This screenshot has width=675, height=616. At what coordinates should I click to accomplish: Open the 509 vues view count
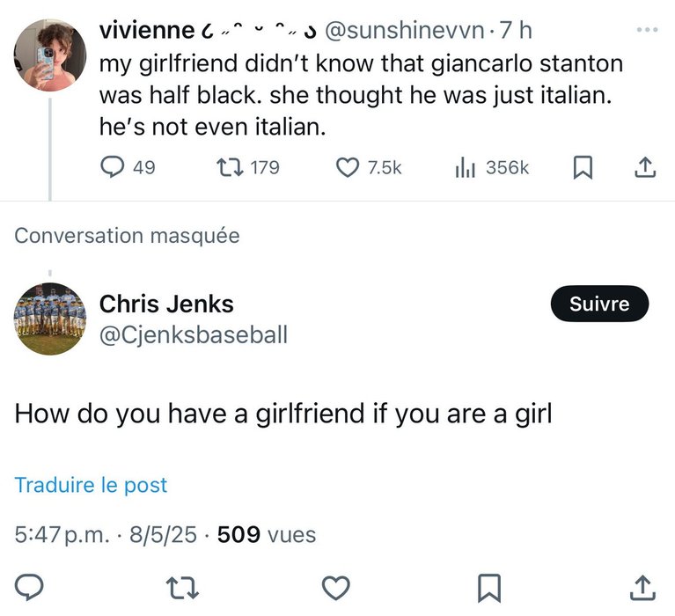(266, 534)
